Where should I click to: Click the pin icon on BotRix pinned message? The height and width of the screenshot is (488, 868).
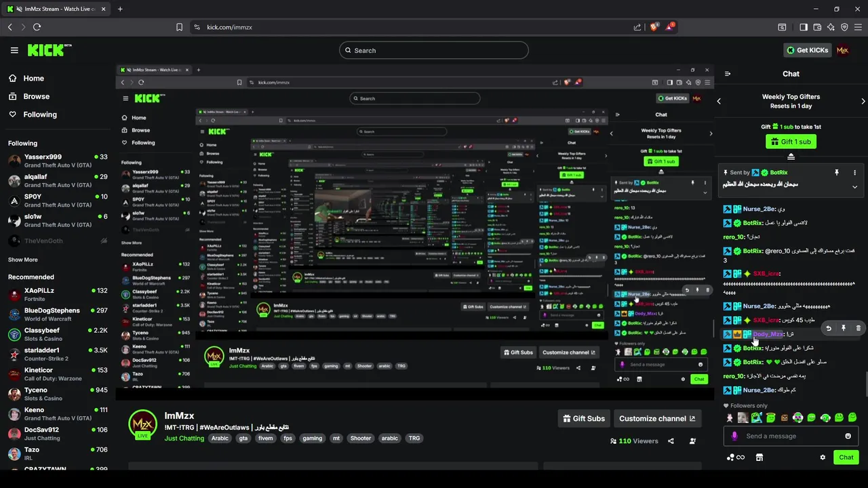pos(837,173)
